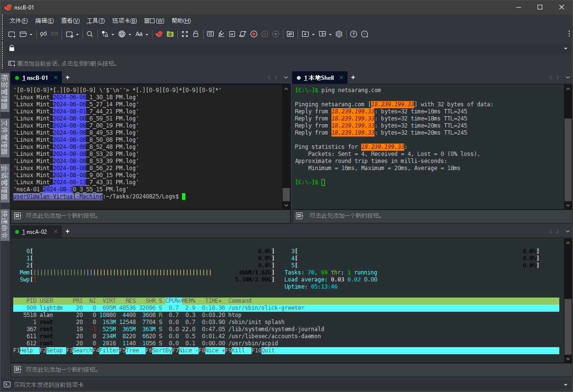Switch to the nscA-02 tab

pyautogui.click(x=36, y=231)
